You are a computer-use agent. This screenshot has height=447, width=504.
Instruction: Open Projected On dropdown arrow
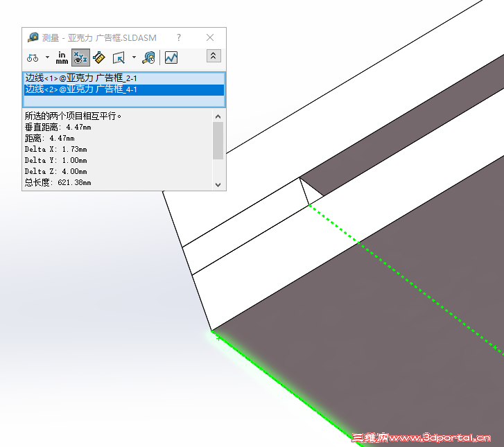[134, 58]
